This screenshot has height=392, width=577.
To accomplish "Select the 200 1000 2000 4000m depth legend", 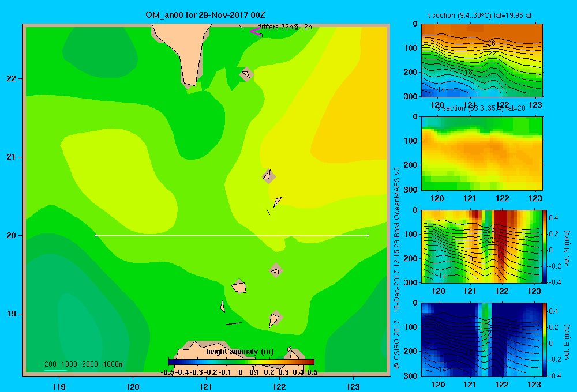I will click(84, 364).
